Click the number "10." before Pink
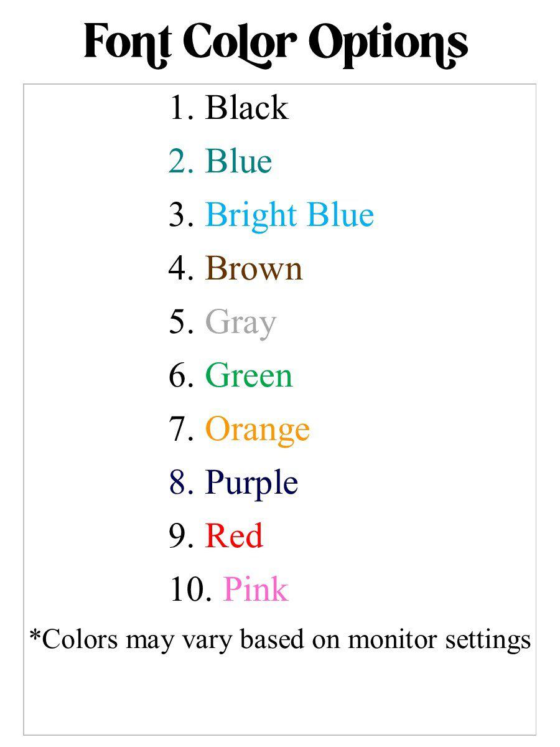This screenshot has width=560, height=747. (x=189, y=590)
